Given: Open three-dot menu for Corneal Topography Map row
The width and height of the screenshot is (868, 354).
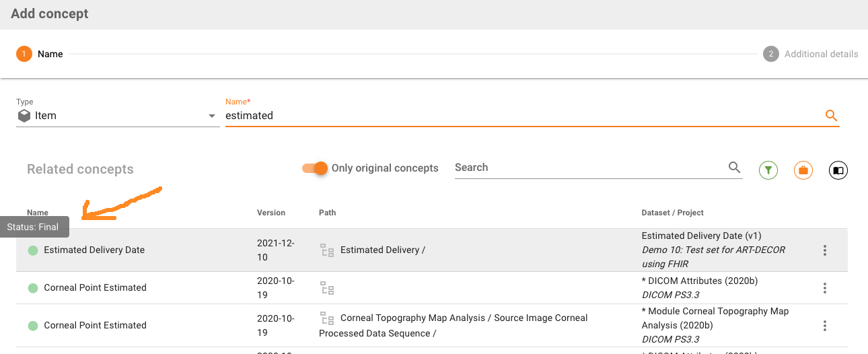Looking at the screenshot, I should pyautogui.click(x=824, y=326).
